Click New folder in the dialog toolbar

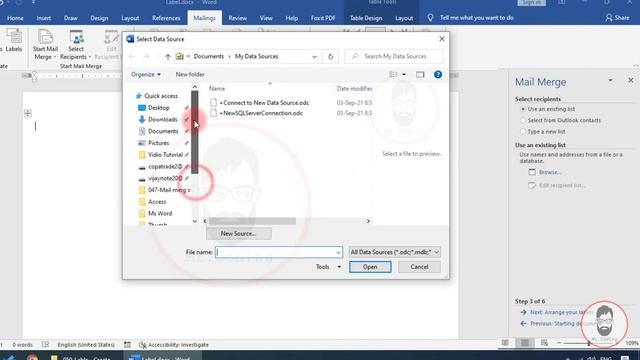[x=190, y=75]
